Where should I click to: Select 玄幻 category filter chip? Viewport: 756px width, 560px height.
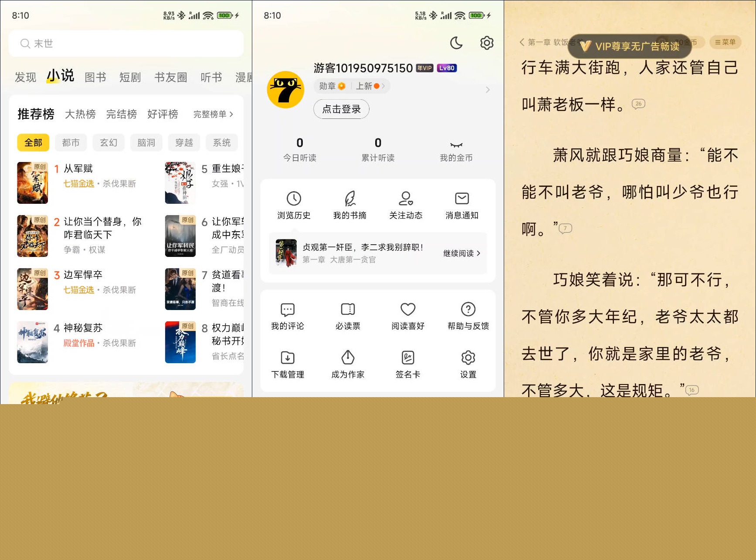[108, 142]
